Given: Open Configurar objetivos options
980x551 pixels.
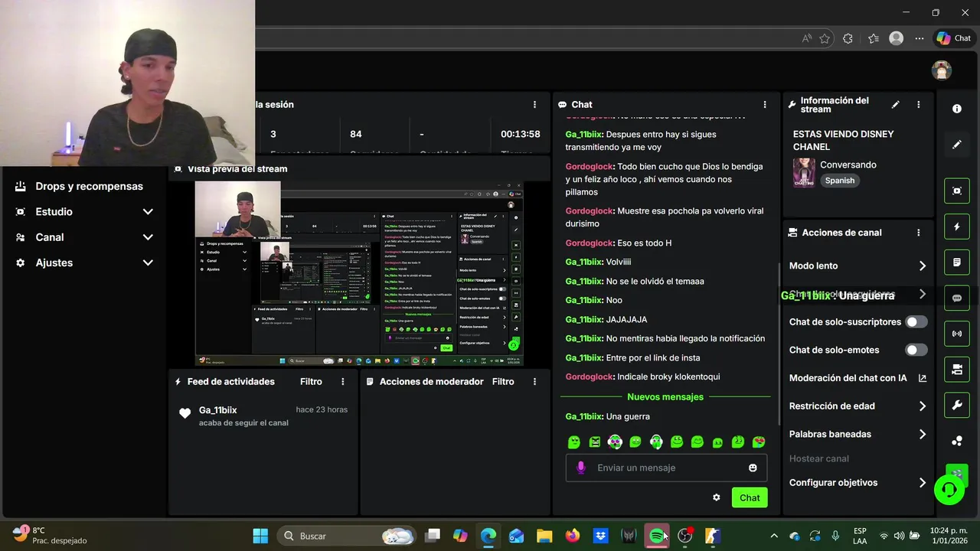Looking at the screenshot, I should (x=857, y=483).
